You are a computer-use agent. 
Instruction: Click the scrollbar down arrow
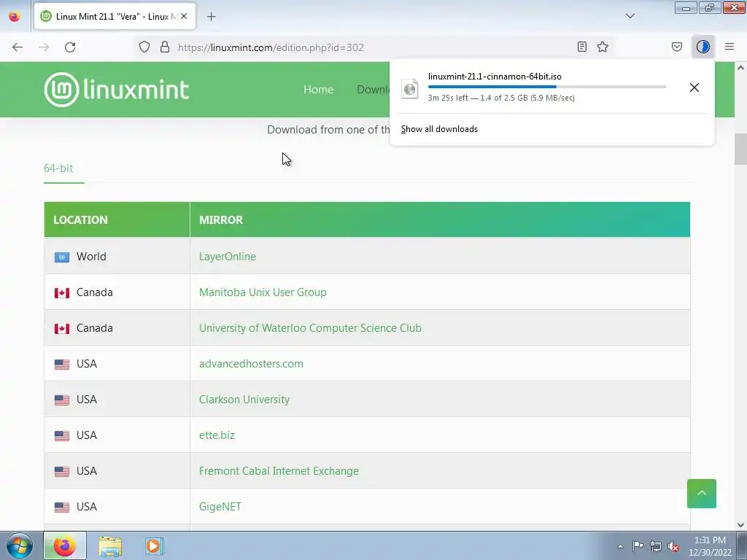click(740, 524)
